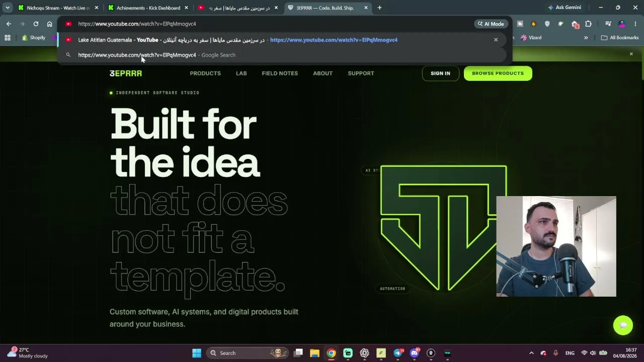The image size is (644, 362).
Task: Open volume control tray icon
Action: 593,353
